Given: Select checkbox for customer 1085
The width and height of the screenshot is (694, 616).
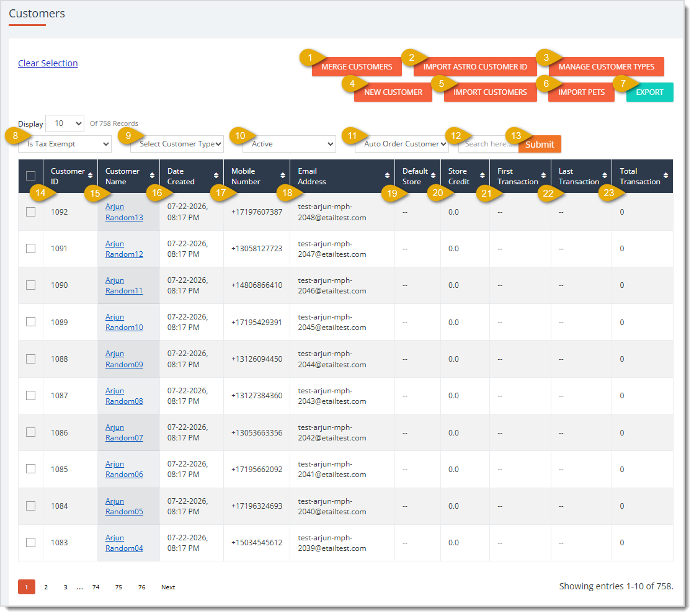Looking at the screenshot, I should click(x=30, y=469).
